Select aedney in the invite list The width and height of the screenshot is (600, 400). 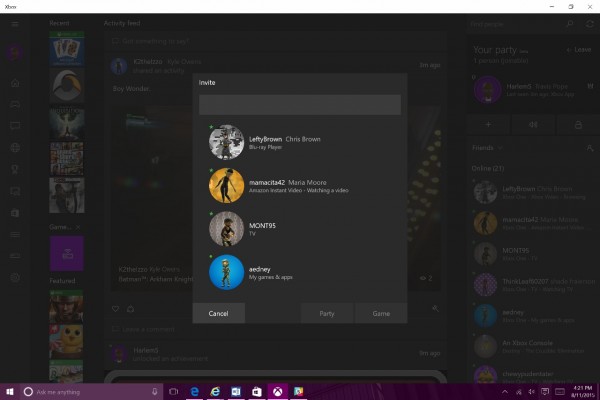300,272
